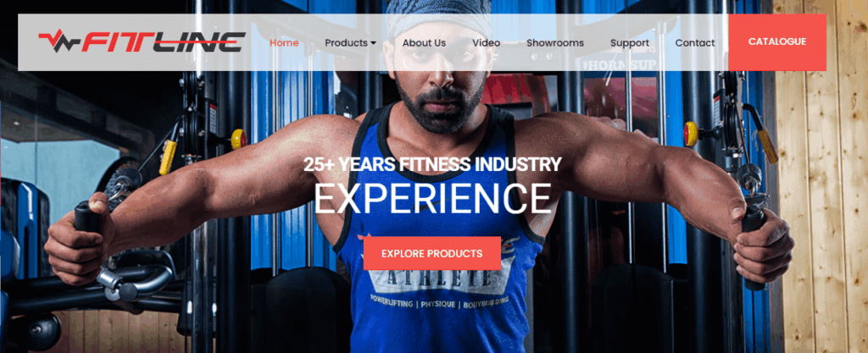The image size is (868, 353).
Task: Click the EXPLORE PRODUCTS button
Action: tap(431, 254)
